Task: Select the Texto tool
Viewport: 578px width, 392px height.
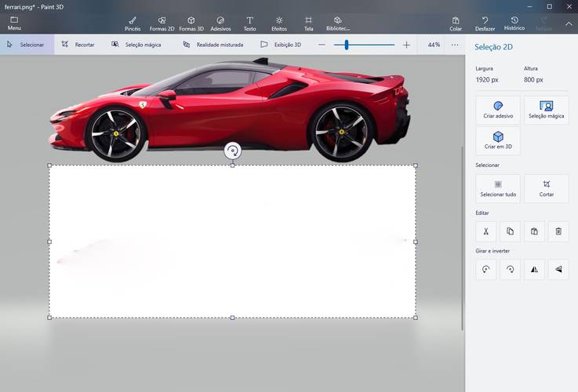Action: (249, 24)
